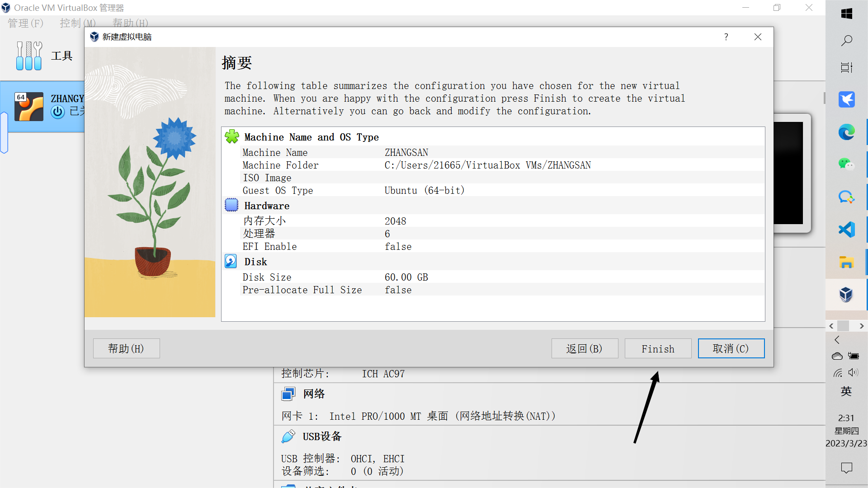This screenshot has height=488, width=868.
Task: Open Windows search from taskbar
Action: coord(847,41)
